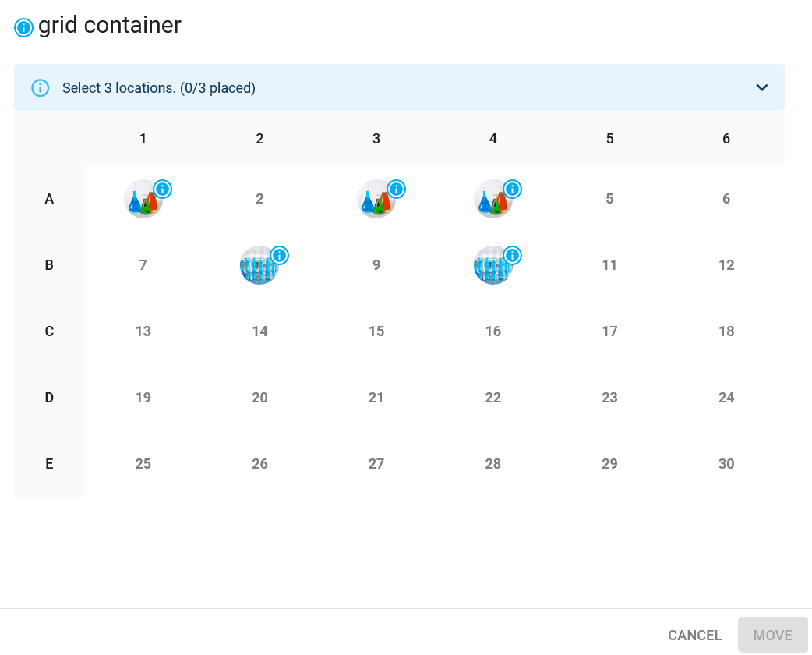The width and height of the screenshot is (812, 655).
Task: Choose empty grid location 23
Action: 609,398
